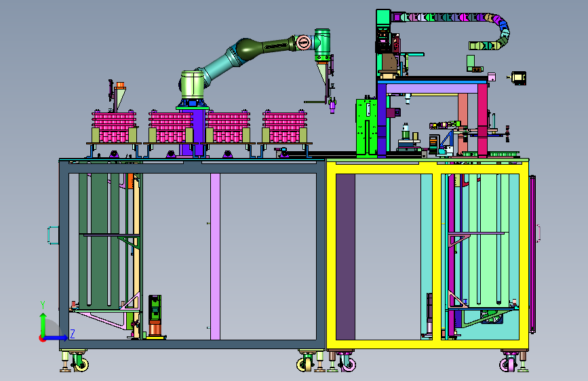588x381 pixels.
Task: Select the lavender crossbeam of the gantry
Action: coord(432,89)
